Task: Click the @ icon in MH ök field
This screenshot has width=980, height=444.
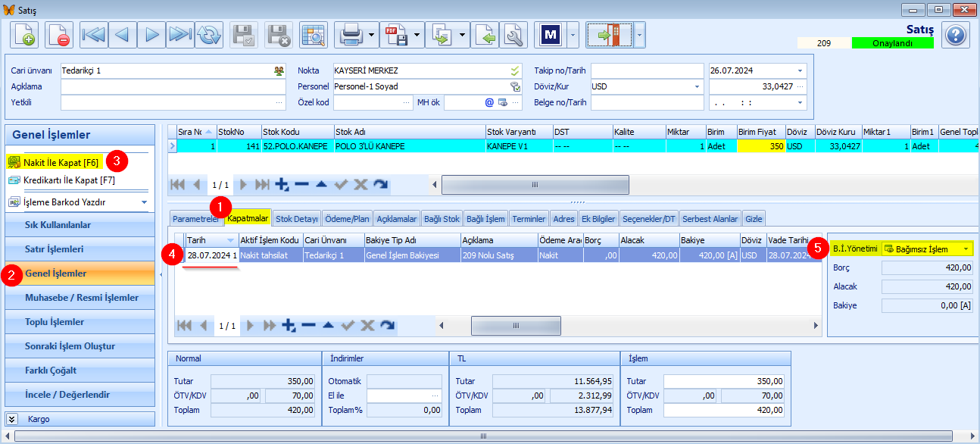Action: 489,102
